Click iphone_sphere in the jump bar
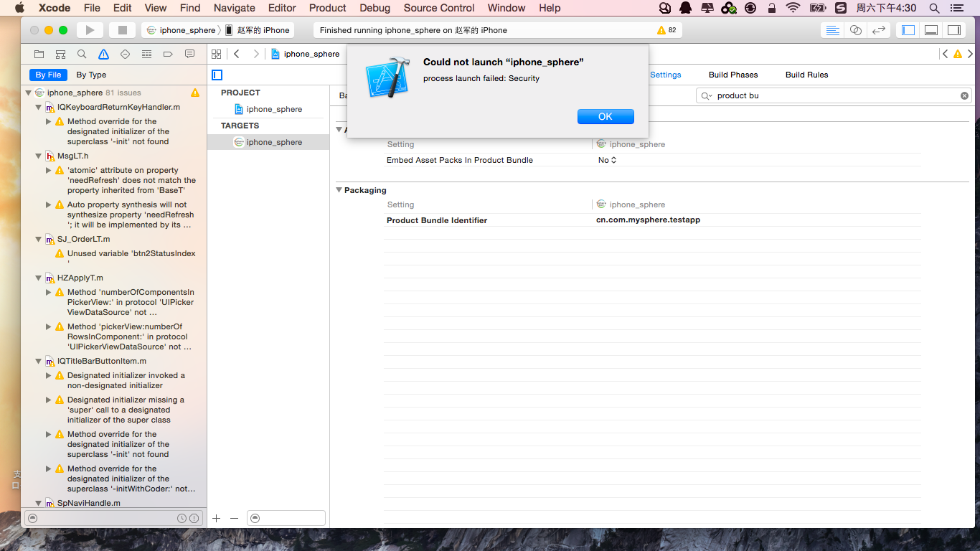Image resolution: width=980 pixels, height=551 pixels. [306, 54]
